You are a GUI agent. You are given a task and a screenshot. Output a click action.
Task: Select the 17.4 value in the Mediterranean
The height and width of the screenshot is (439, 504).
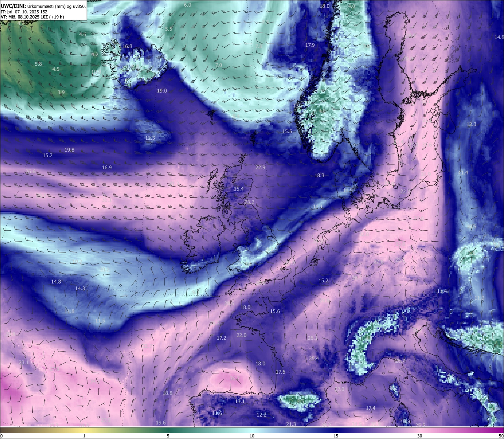(x=371, y=408)
